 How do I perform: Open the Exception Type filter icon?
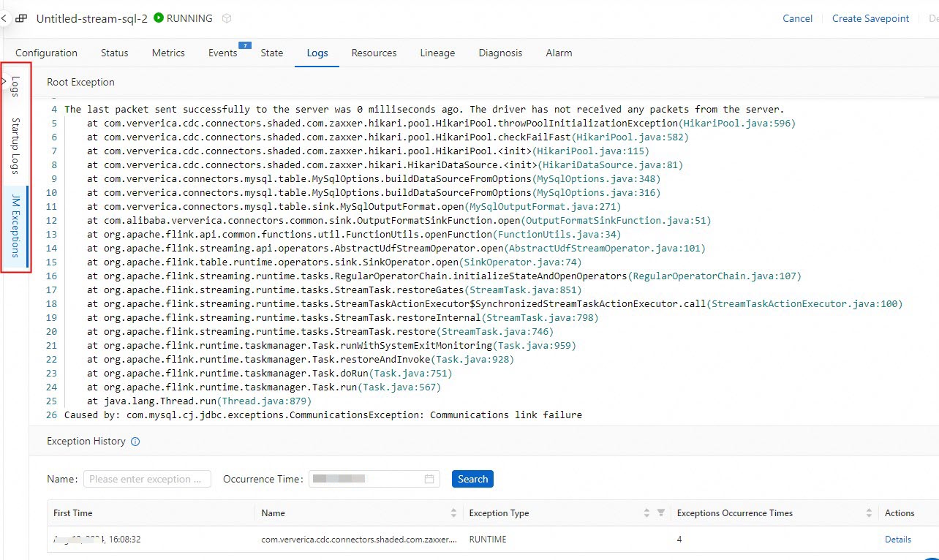click(660, 513)
